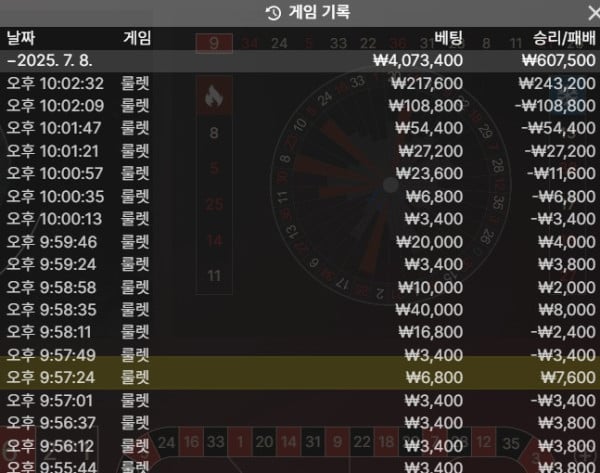Image resolution: width=600 pixels, height=473 pixels.
Task: Select the 오후 9:58:11 roulette record
Action: coord(300,332)
